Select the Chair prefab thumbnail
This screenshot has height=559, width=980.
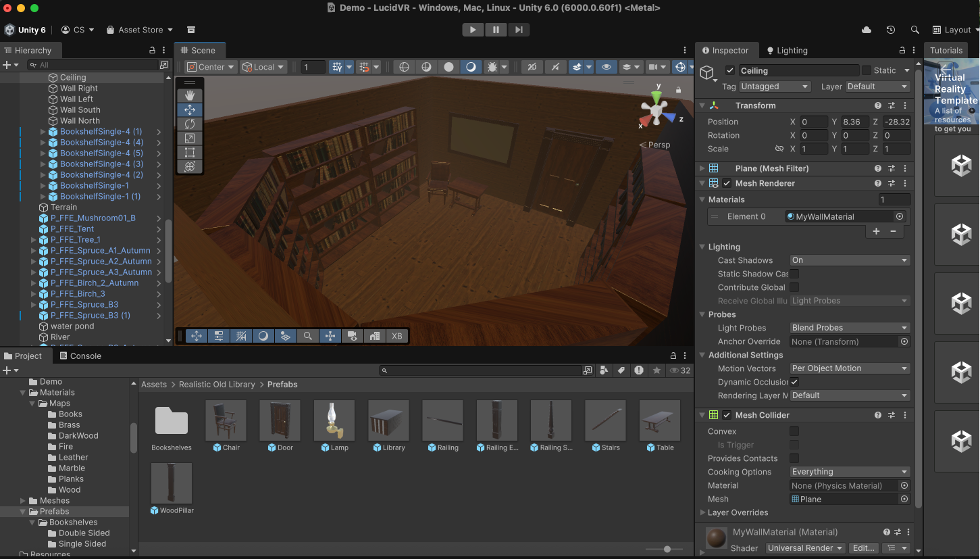(226, 418)
